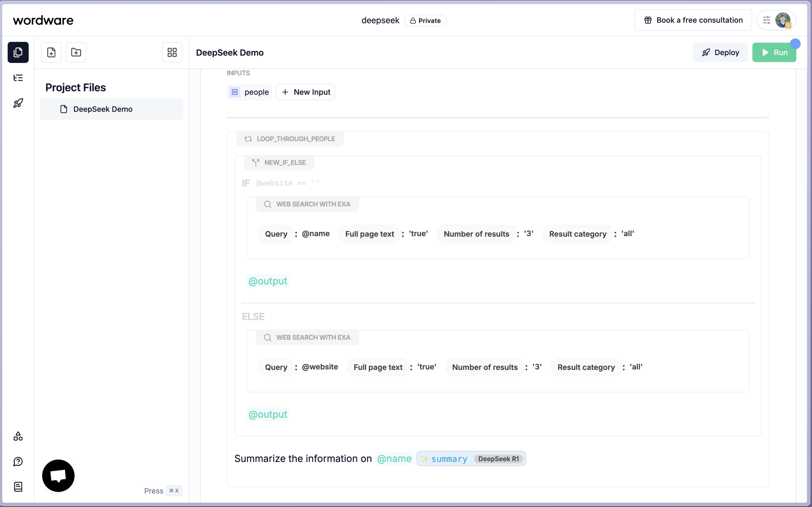Image resolution: width=812 pixels, height=507 pixels.
Task: Click the Private visibility badge
Action: click(425, 20)
